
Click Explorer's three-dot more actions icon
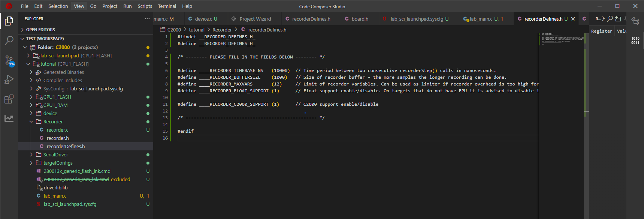tap(147, 19)
